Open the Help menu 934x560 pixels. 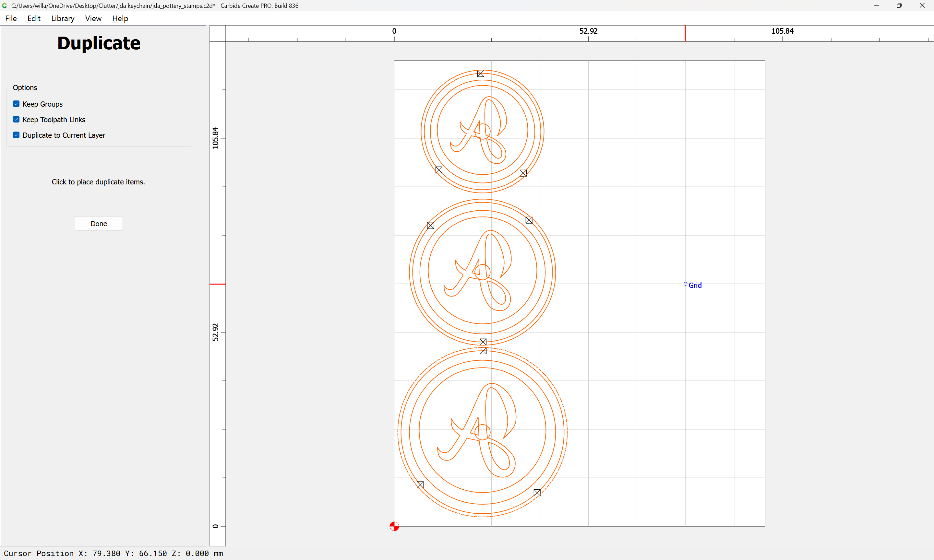(x=120, y=18)
